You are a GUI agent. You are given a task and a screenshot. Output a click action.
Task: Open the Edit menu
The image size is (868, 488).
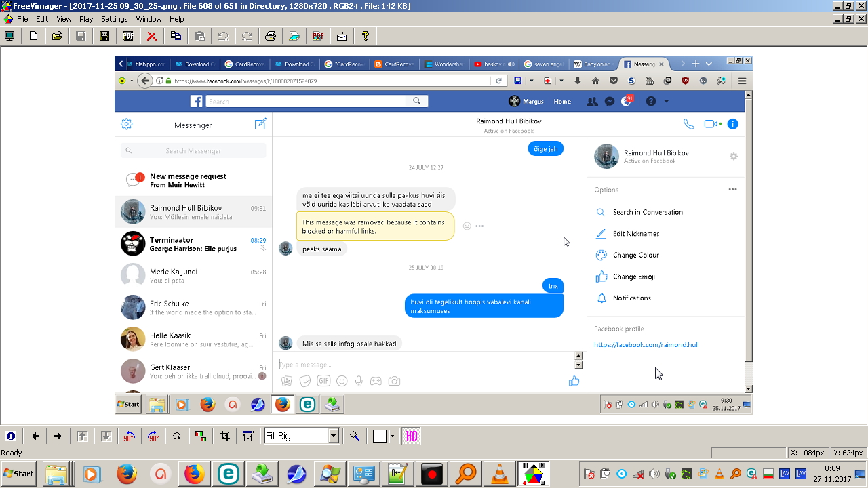click(x=42, y=19)
